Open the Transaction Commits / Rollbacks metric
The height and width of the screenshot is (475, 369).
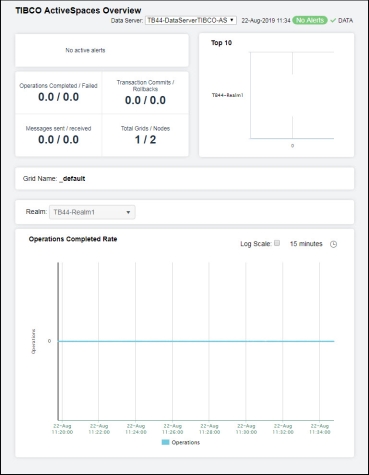click(x=145, y=93)
